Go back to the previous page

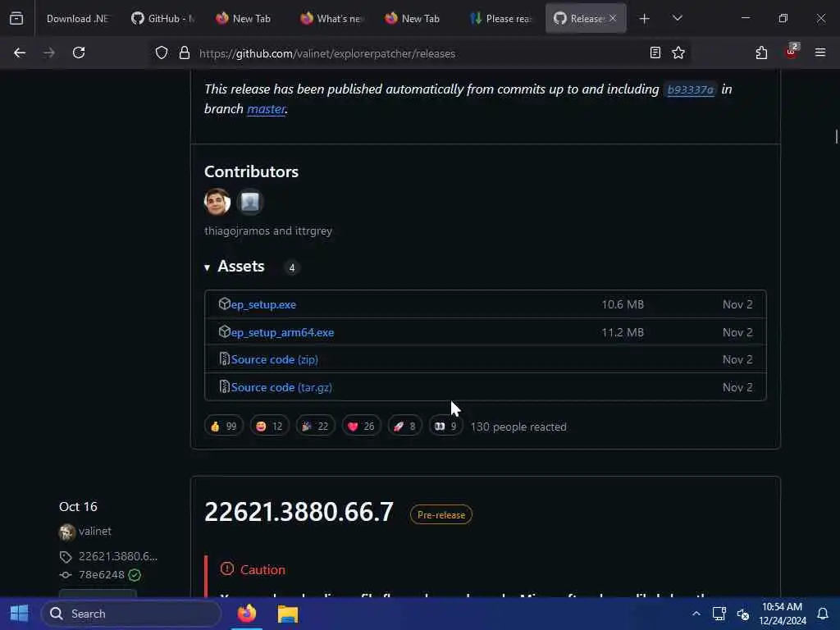coord(20,52)
